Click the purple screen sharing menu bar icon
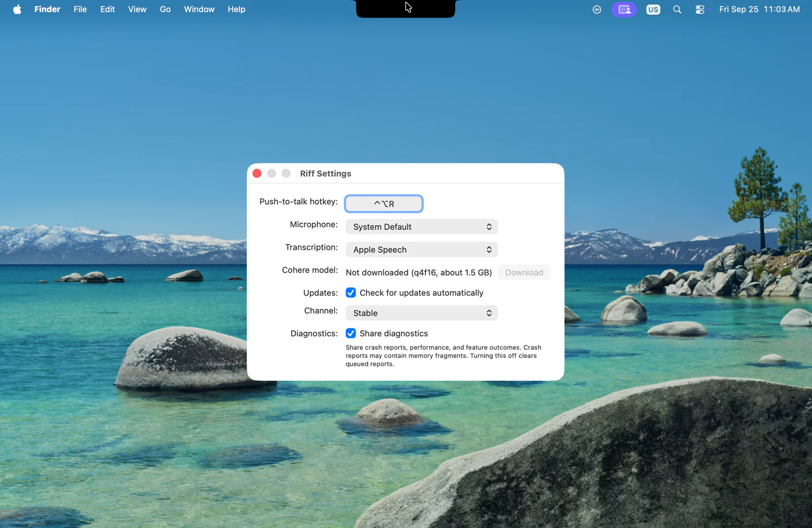812x528 pixels. point(624,10)
